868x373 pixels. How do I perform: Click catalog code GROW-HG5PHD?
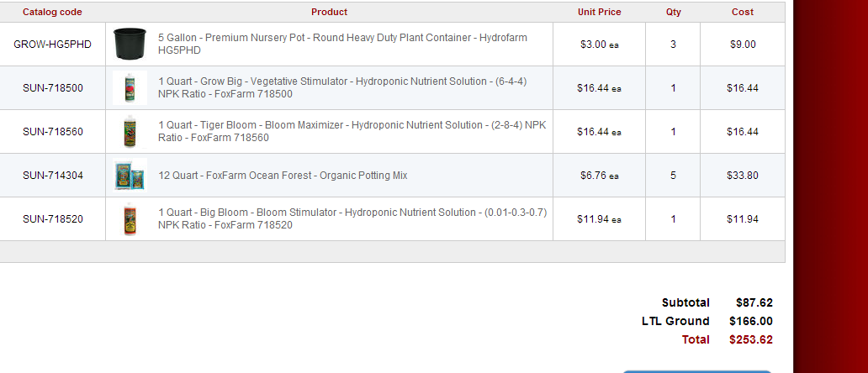click(x=53, y=45)
